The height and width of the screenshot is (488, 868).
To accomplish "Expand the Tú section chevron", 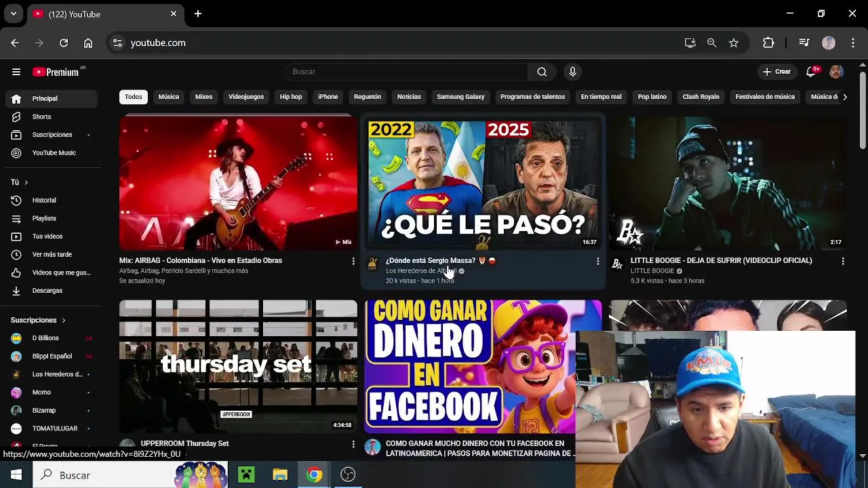I will tap(26, 182).
